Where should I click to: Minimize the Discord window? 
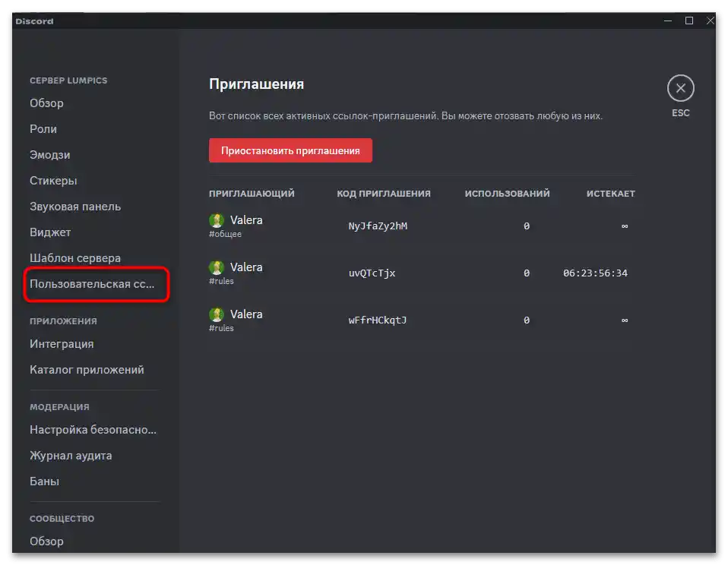[668, 21]
